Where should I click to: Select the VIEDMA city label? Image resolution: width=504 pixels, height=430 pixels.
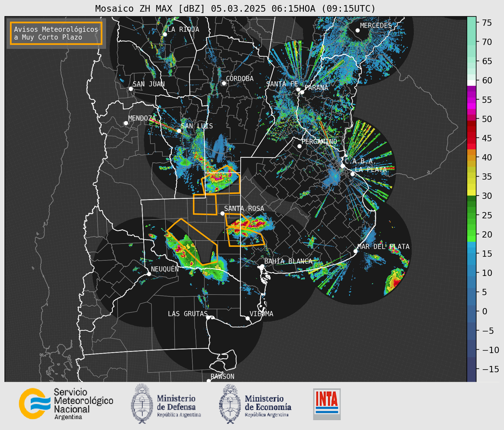coord(261,314)
